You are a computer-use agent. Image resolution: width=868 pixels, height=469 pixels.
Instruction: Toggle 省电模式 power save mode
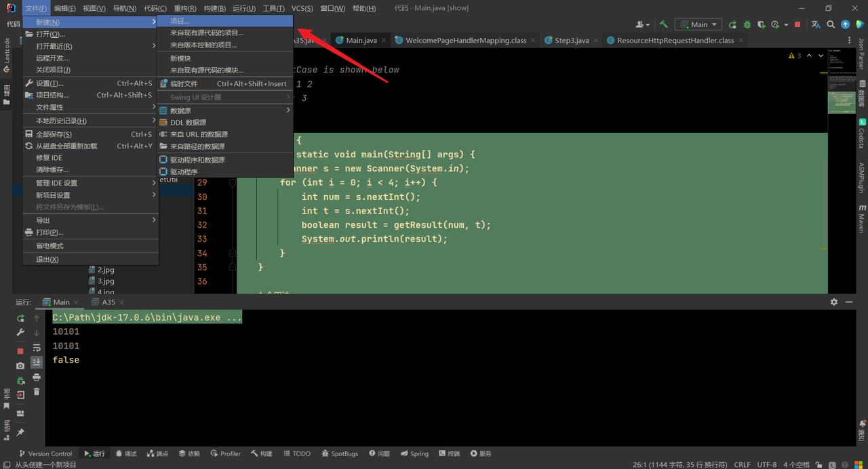tap(91, 246)
